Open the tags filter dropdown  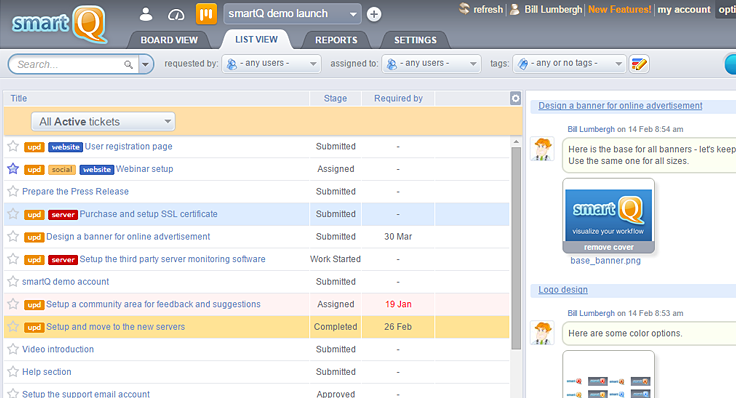569,63
